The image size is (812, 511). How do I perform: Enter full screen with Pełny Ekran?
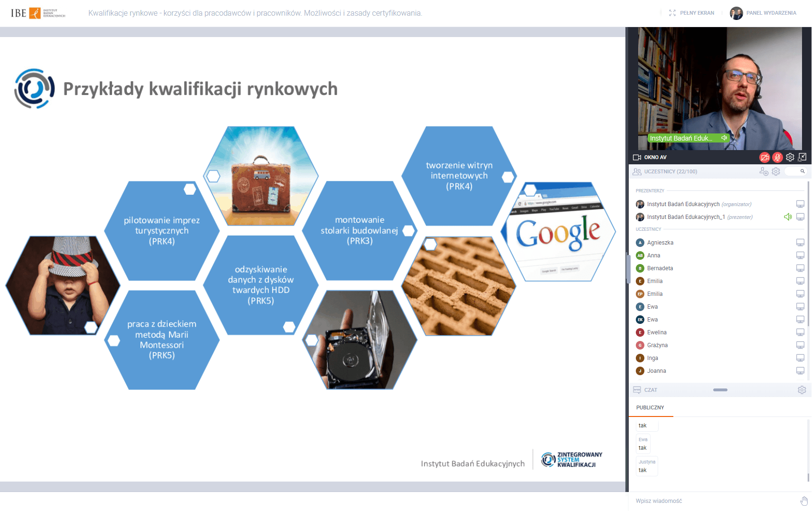click(x=691, y=13)
